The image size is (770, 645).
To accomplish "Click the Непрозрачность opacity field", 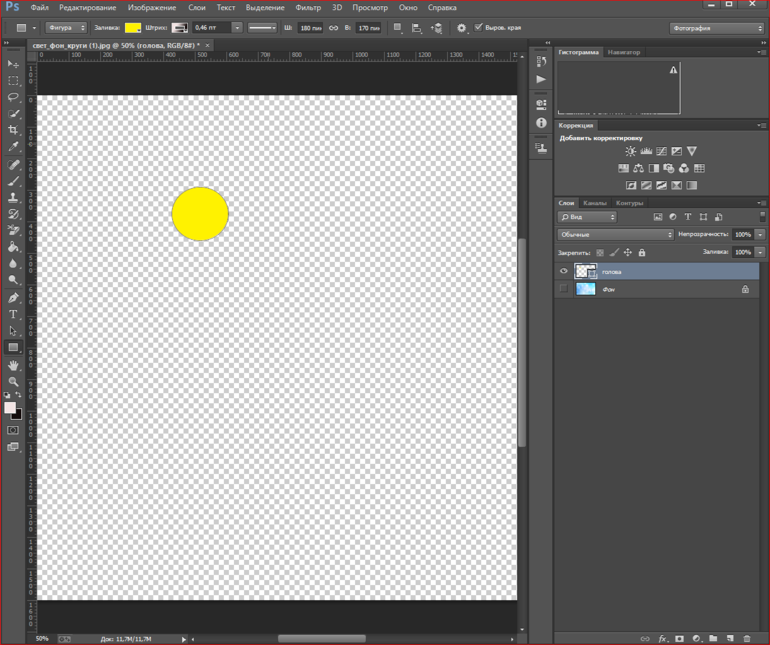I will tap(742, 235).
